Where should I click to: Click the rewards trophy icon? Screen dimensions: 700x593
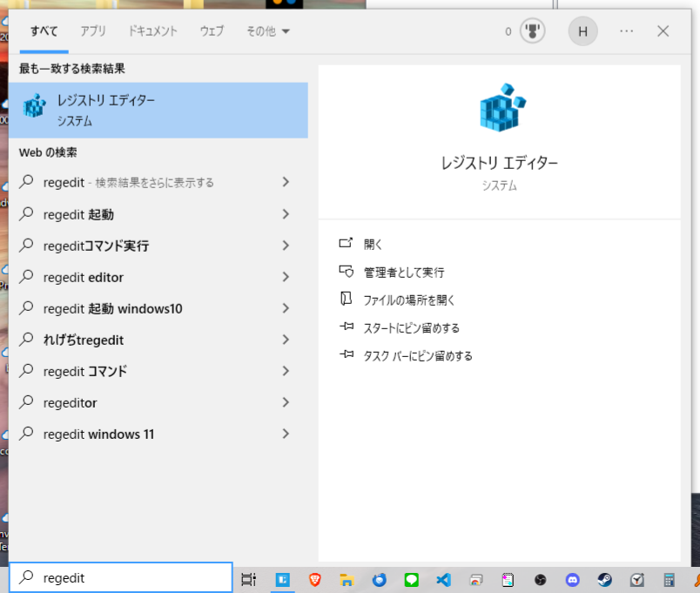click(532, 31)
